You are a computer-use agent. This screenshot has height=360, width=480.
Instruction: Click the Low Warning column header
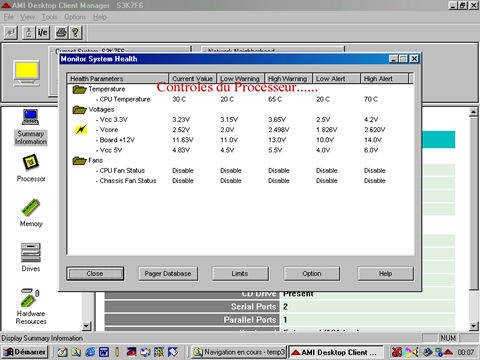pyautogui.click(x=240, y=79)
